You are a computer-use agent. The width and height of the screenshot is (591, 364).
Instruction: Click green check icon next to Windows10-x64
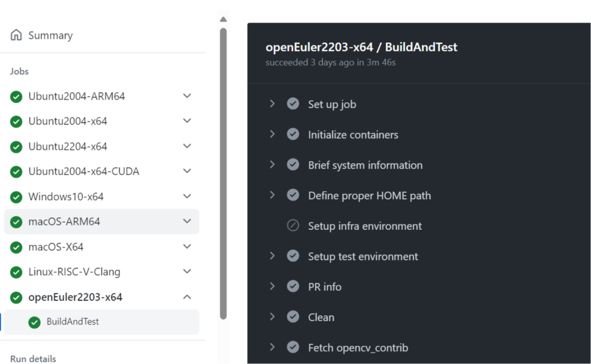[x=16, y=197]
